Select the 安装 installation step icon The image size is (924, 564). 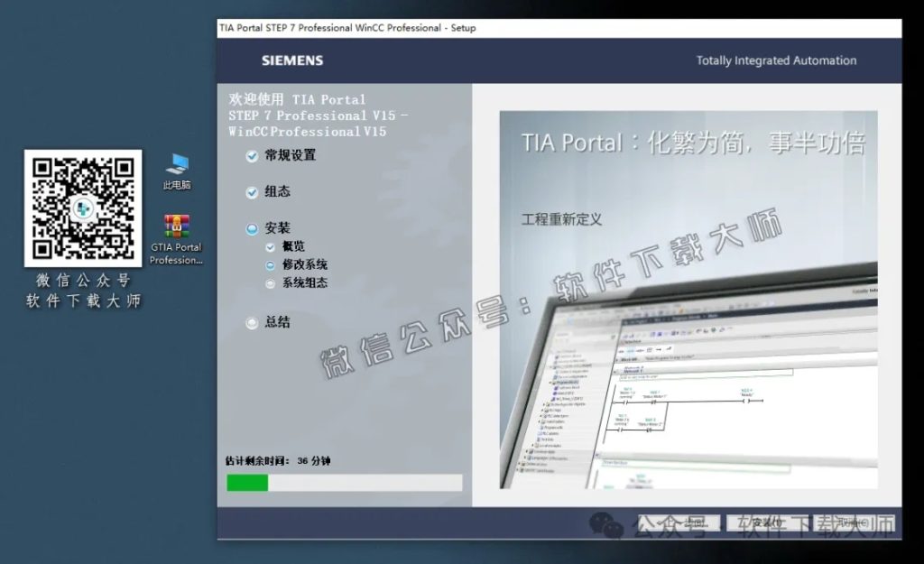click(x=251, y=227)
